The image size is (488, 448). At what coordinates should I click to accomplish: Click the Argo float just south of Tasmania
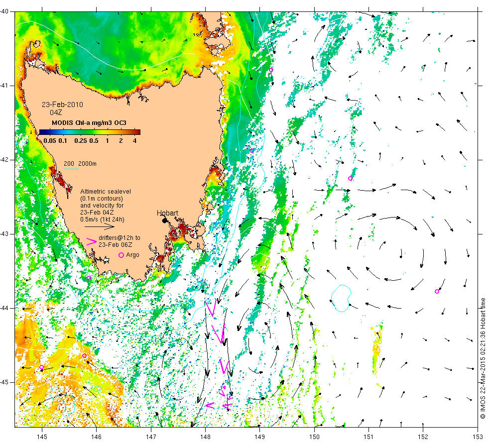pos(89,278)
